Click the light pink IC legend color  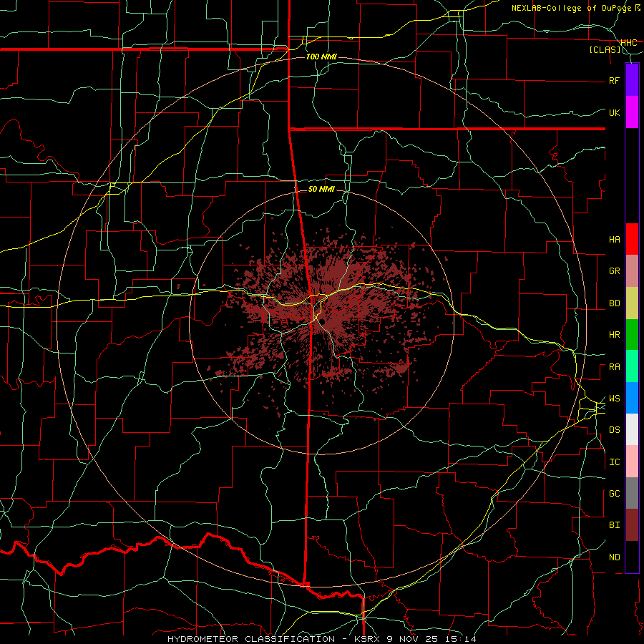632,462
